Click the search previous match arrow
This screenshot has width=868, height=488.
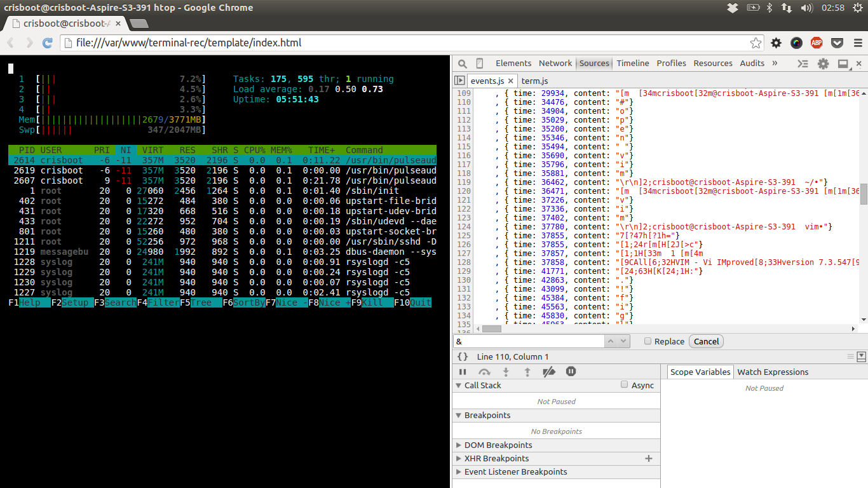point(610,341)
